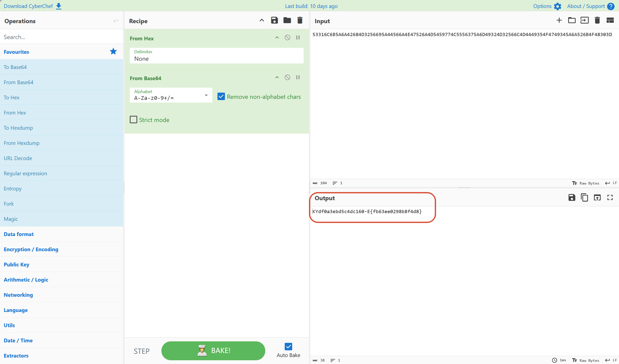The width and height of the screenshot is (619, 364).
Task: Open folder as input icon
Action: (x=572, y=20)
